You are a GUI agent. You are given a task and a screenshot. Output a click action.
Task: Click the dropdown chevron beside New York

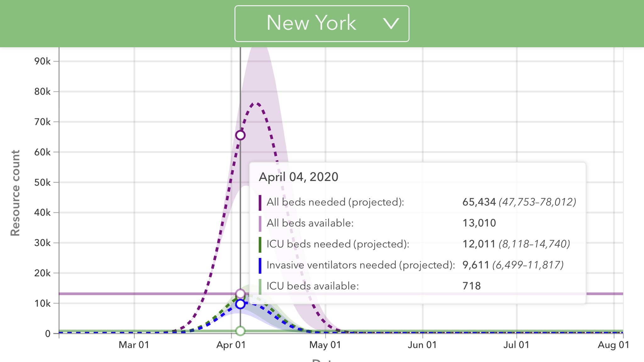click(391, 24)
